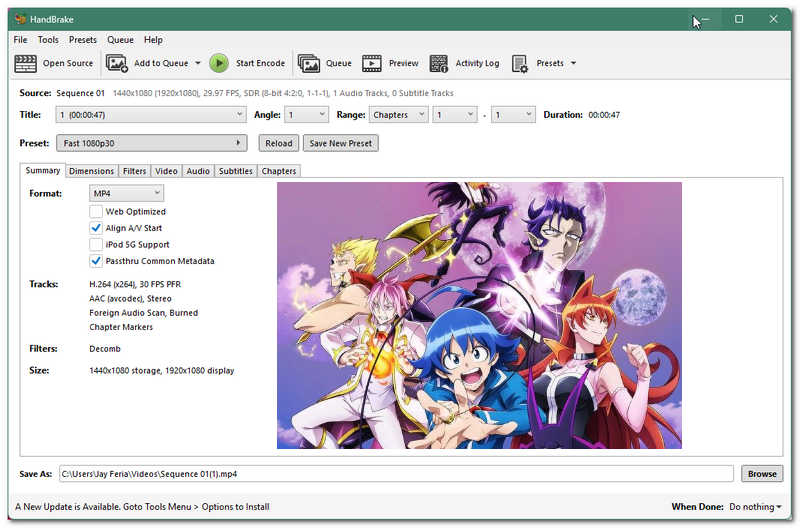Click the green Start Encode play icon
This screenshot has height=528, width=800.
pos(219,63)
